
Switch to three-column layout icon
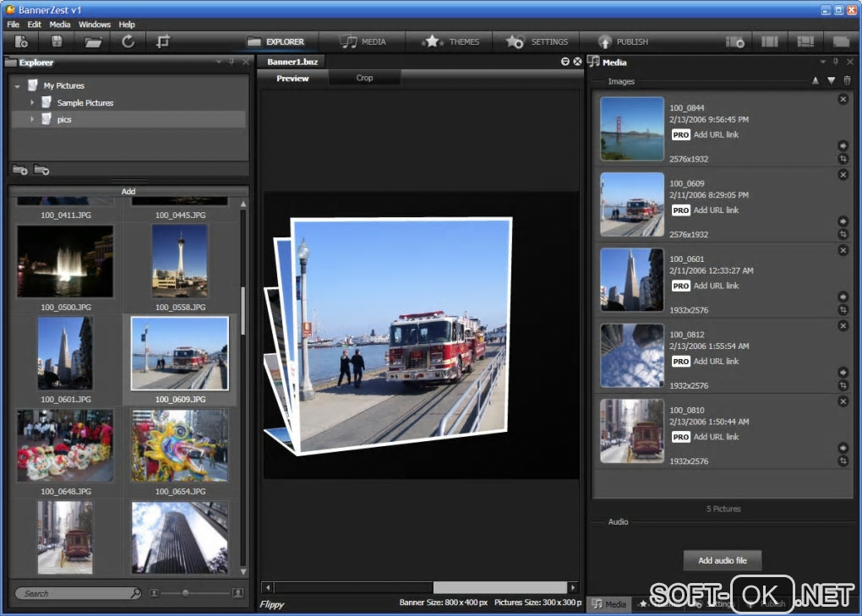pyautogui.click(x=770, y=41)
